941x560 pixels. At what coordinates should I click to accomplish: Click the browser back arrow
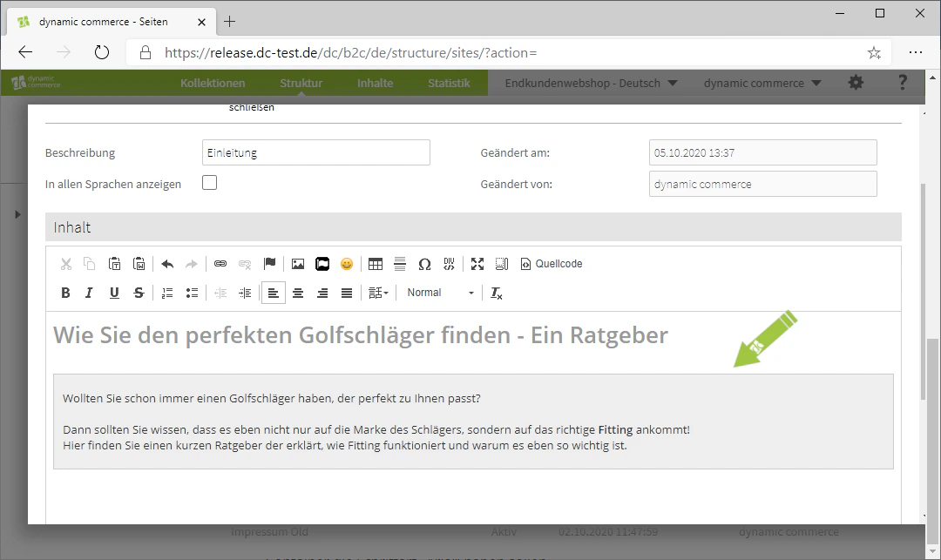[x=25, y=52]
